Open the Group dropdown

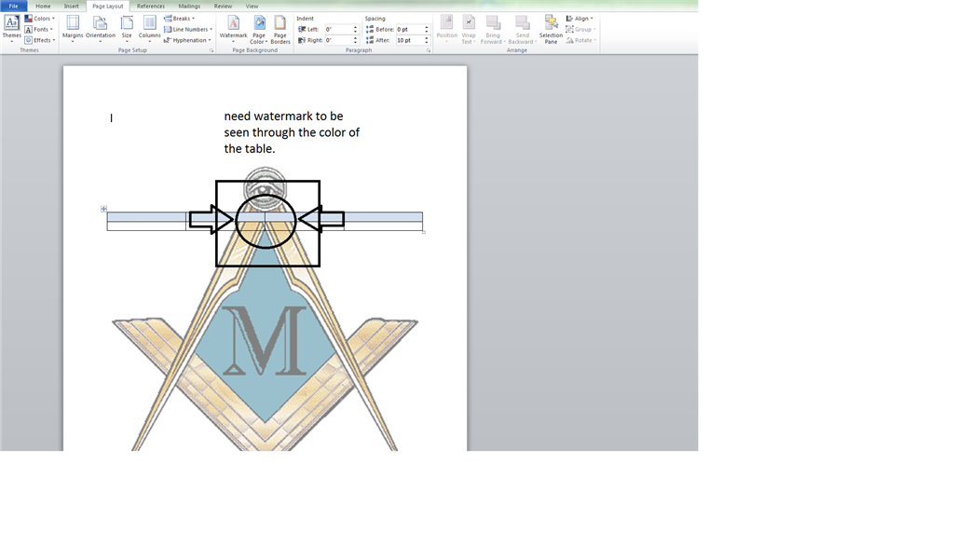[580, 29]
